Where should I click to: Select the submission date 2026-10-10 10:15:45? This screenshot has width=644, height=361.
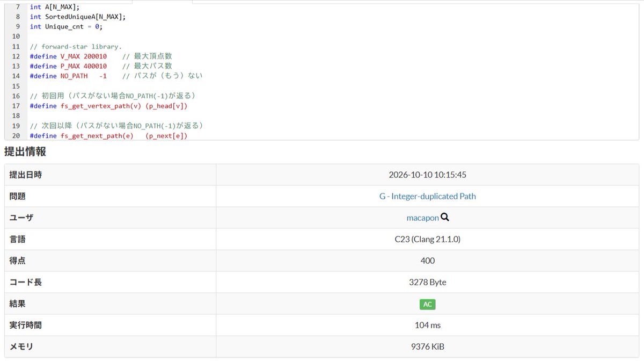tap(427, 175)
